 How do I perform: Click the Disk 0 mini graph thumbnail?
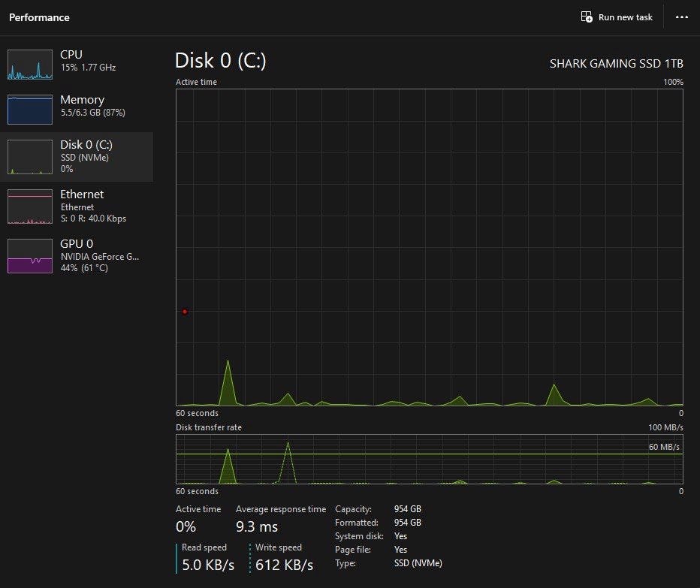tap(30, 156)
